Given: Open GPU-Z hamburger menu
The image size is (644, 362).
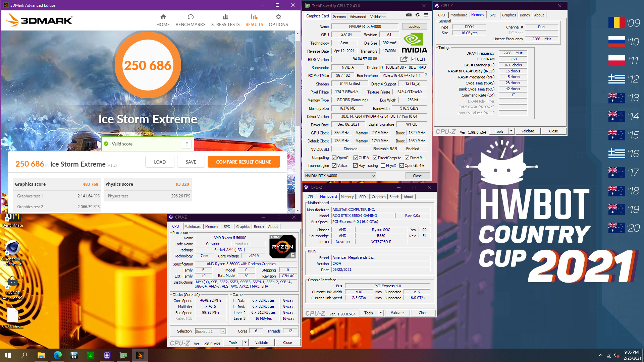Looking at the screenshot, I should click(x=426, y=15).
